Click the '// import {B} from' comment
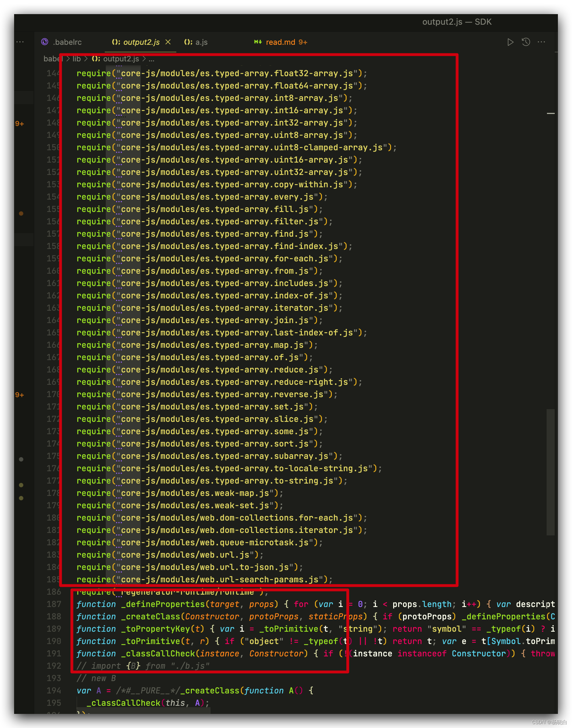The height and width of the screenshot is (728, 572). pyautogui.click(x=143, y=666)
